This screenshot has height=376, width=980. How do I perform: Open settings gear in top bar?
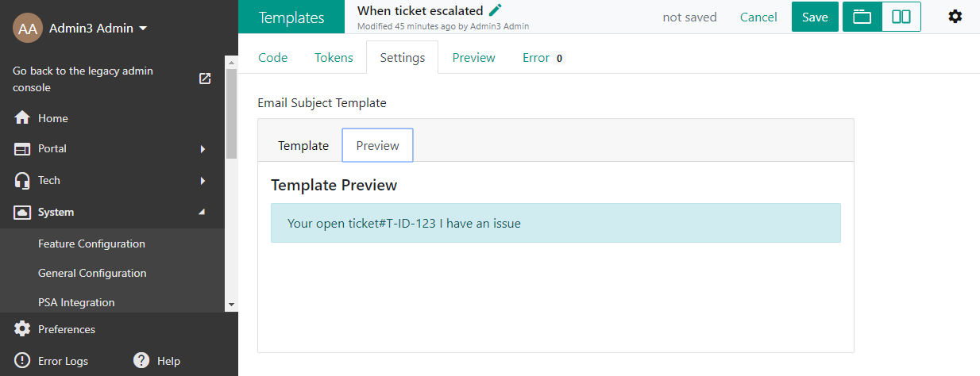click(955, 17)
